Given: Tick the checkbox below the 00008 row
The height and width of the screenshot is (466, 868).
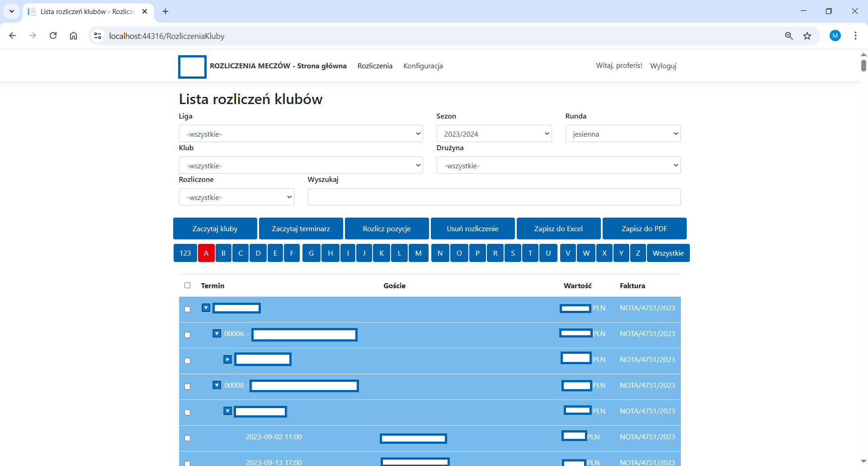Looking at the screenshot, I should tap(187, 413).
